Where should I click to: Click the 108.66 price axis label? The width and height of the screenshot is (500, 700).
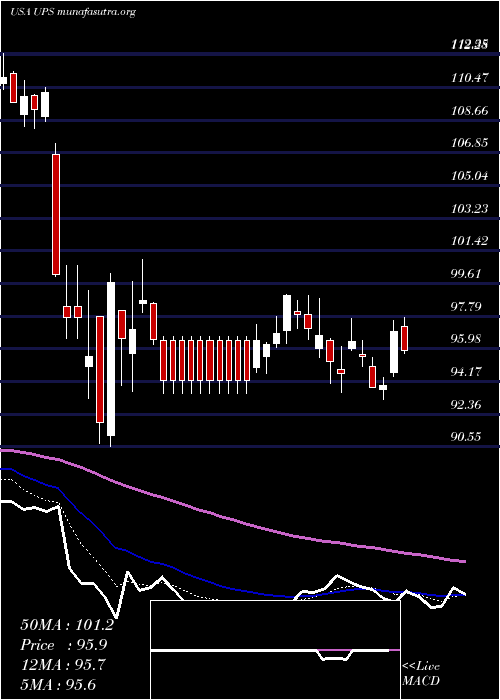469,111
